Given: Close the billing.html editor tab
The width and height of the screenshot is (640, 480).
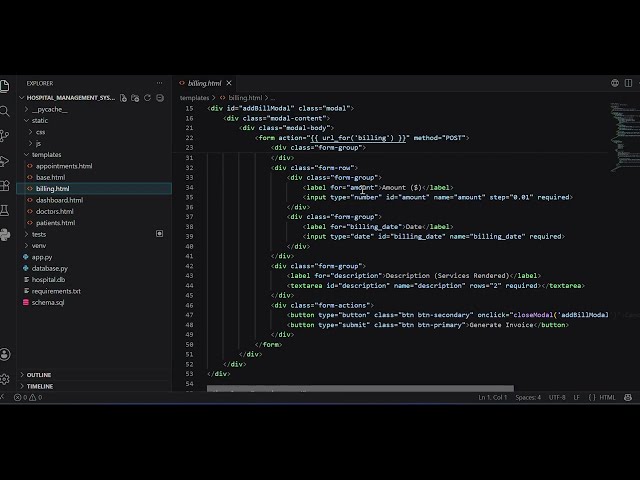Looking at the screenshot, I should tap(229, 83).
